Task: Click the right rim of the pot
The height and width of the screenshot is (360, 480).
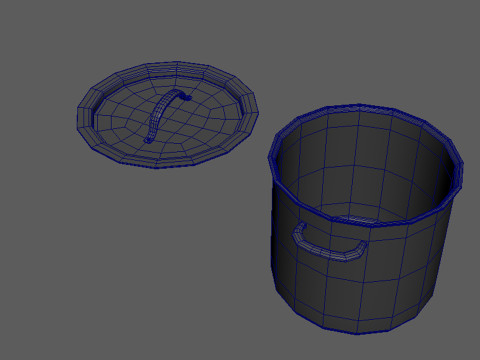Action: 457,167
